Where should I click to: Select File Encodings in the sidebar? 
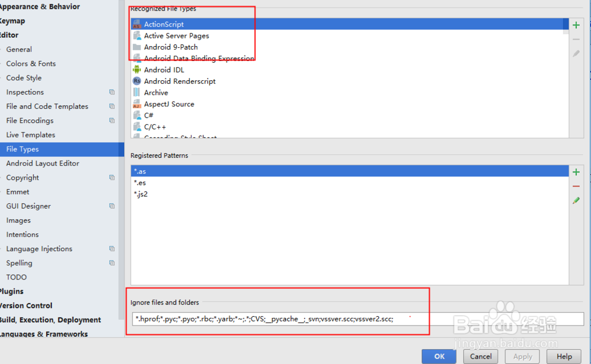30,121
